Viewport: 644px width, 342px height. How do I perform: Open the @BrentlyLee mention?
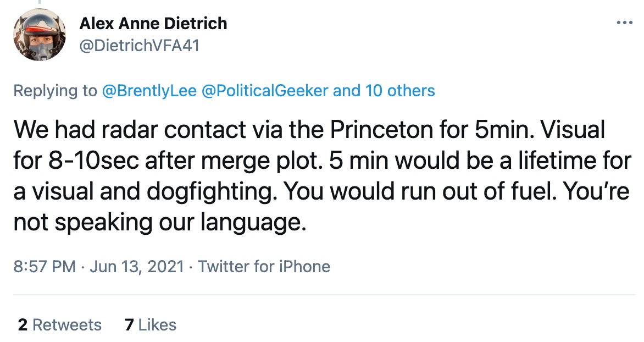(x=149, y=91)
